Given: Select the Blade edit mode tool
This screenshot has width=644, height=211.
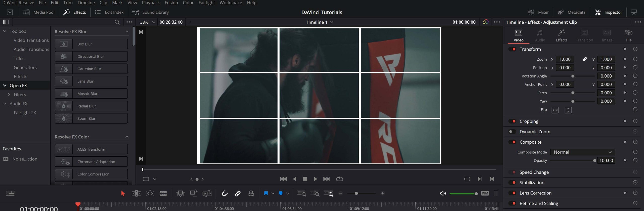Looking at the screenshot, I should coord(163,193).
